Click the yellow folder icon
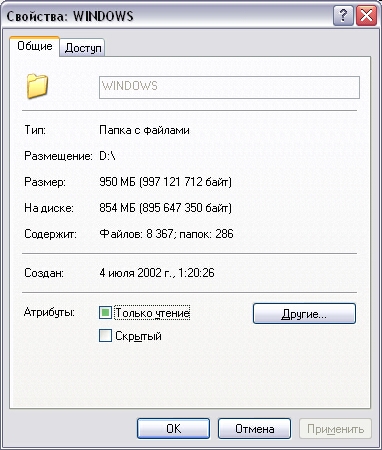This screenshot has width=382, height=450. [37, 87]
